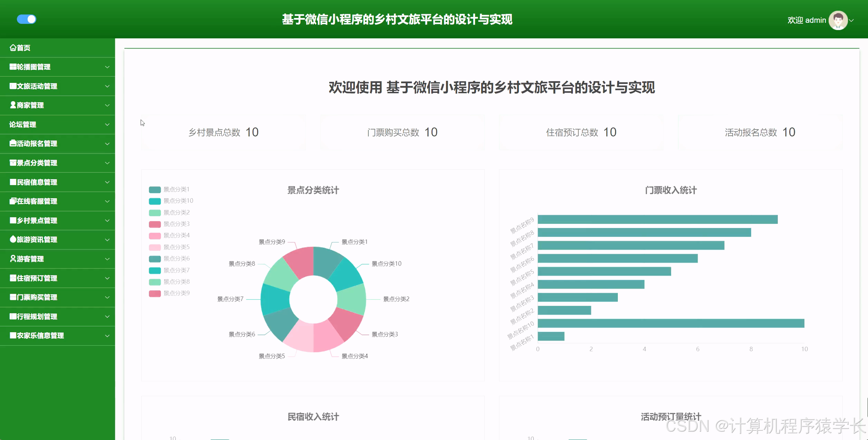The image size is (868, 440).
Task: Hide 景点分类10 series via its legend entry
Action: (171, 201)
